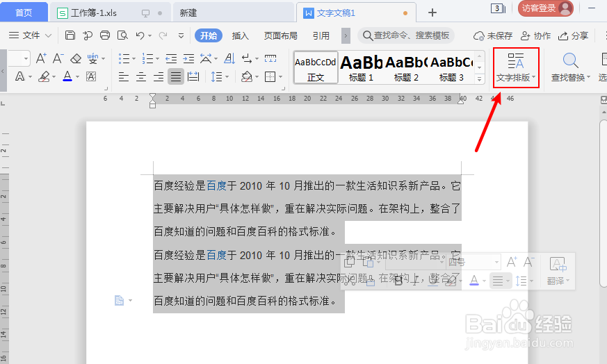Click the paragraph shading bucket icon
607x364 pixels.
[247, 76]
